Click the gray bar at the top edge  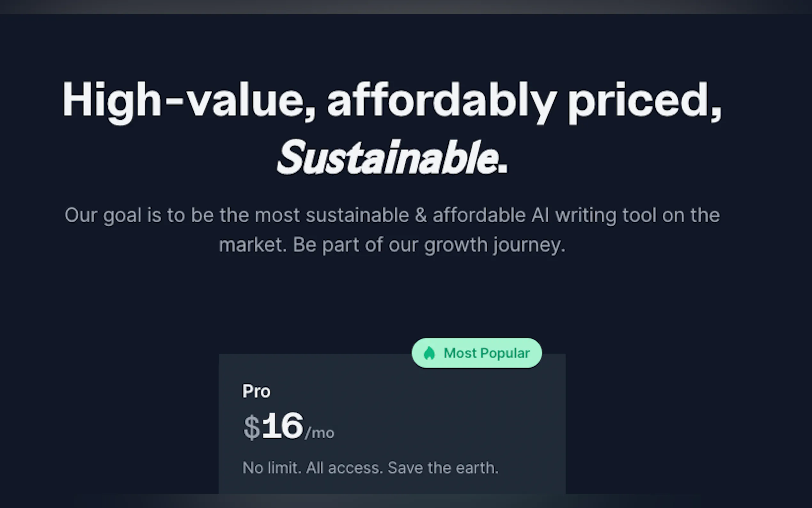coord(406,7)
